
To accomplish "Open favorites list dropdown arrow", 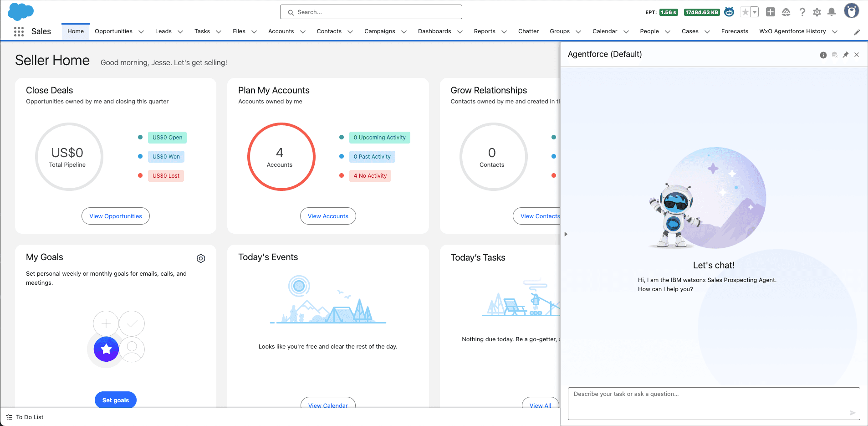I will click(x=755, y=12).
